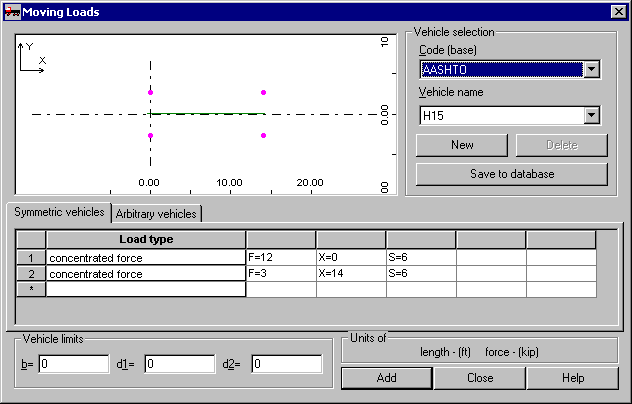This screenshot has width=632, height=404.
Task: Click the Add button
Action: (387, 378)
